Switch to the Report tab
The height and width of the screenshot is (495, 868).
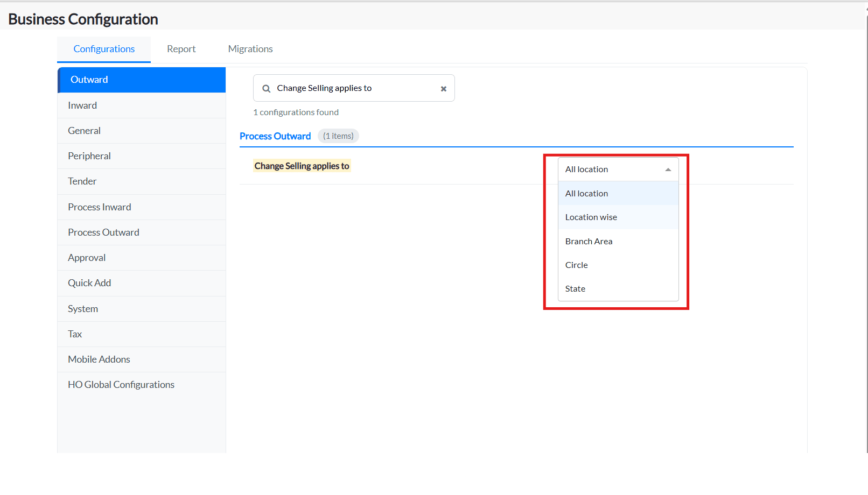tap(181, 49)
